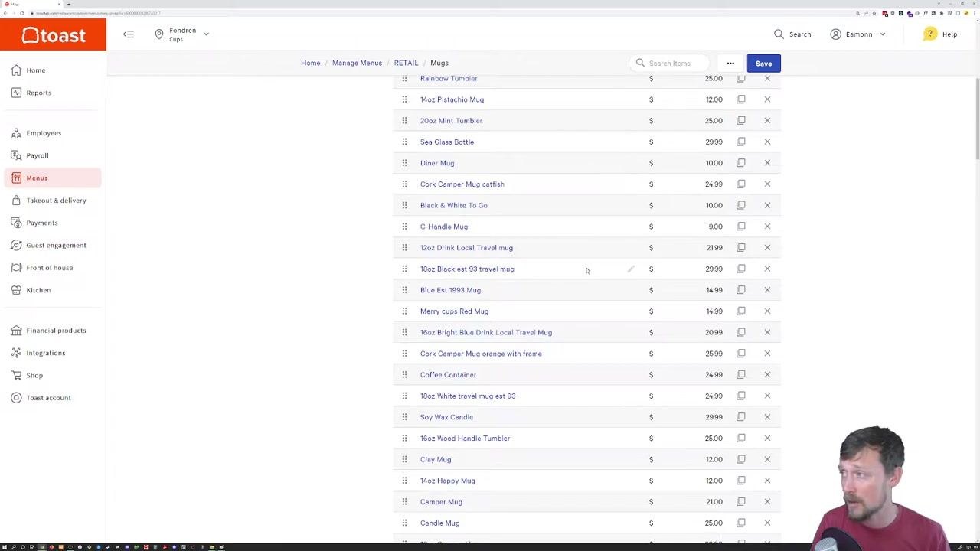The image size is (980, 551).
Task: Click the 18oz White travel mug est 93 name
Action: click(x=468, y=396)
